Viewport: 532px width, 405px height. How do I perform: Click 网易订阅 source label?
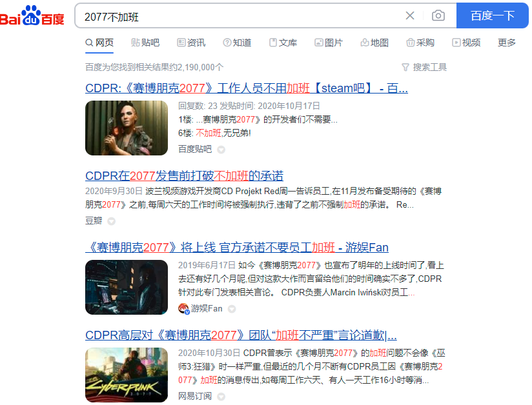[195, 396]
